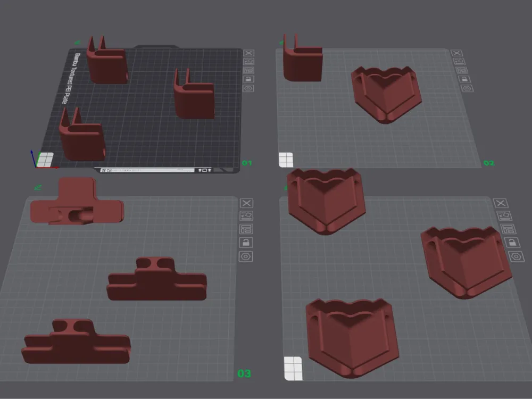Arrange the plate with three heart cups

pyautogui.click(x=508, y=229)
